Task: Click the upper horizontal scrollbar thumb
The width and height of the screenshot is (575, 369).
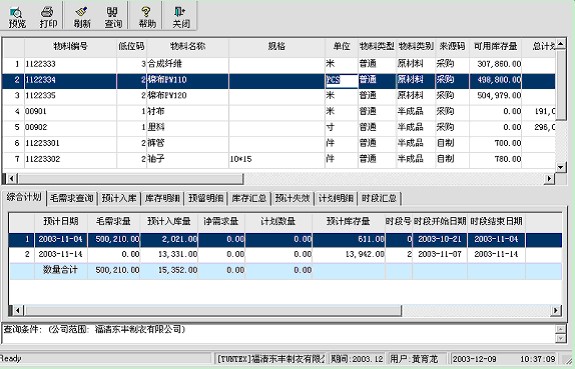Action: click(x=131, y=179)
